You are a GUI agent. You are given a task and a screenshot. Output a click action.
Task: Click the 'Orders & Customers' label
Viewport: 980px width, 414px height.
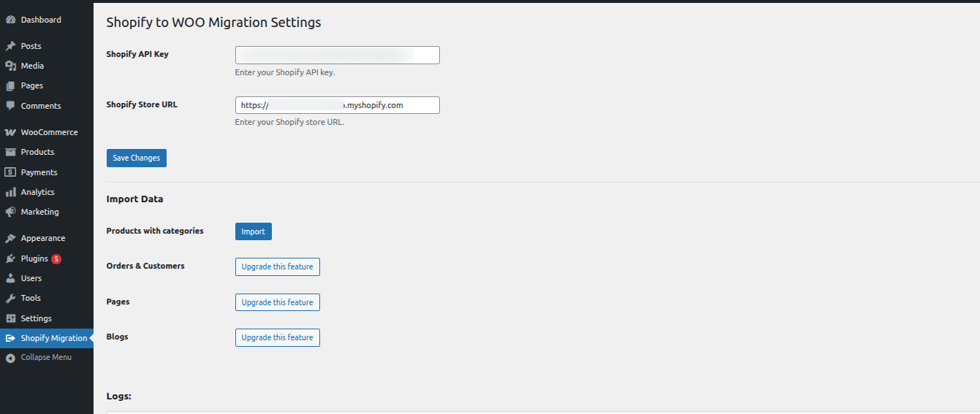point(145,266)
